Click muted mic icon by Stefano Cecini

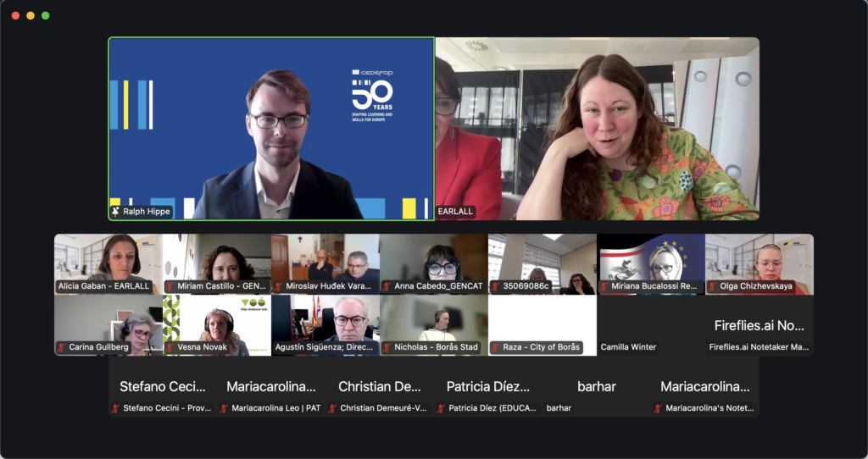(x=115, y=409)
